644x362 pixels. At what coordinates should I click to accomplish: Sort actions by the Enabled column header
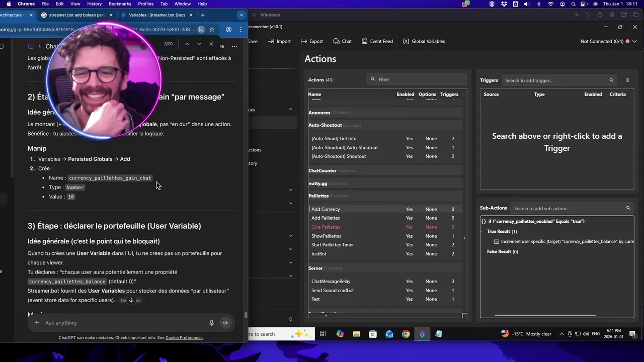406,95
